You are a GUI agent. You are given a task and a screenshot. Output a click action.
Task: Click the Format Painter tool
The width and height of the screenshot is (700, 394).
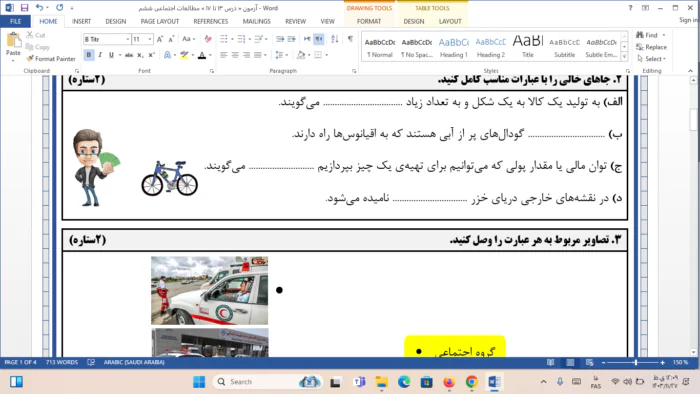coord(50,58)
